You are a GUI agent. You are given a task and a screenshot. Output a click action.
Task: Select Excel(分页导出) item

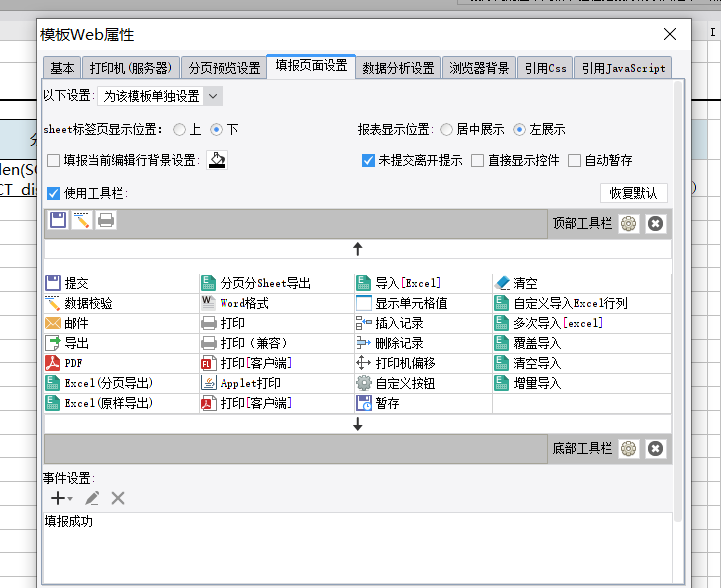(x=122, y=383)
